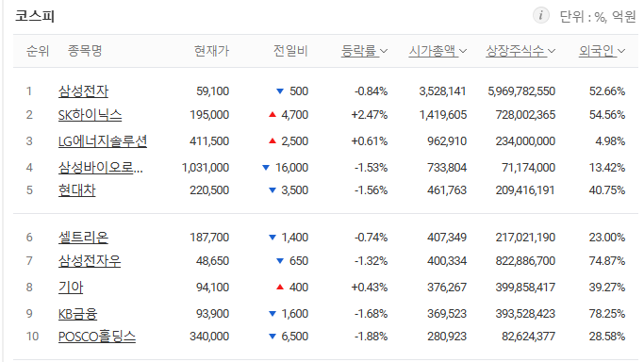
Task: Open the 기아 stock link
Action: (71, 288)
